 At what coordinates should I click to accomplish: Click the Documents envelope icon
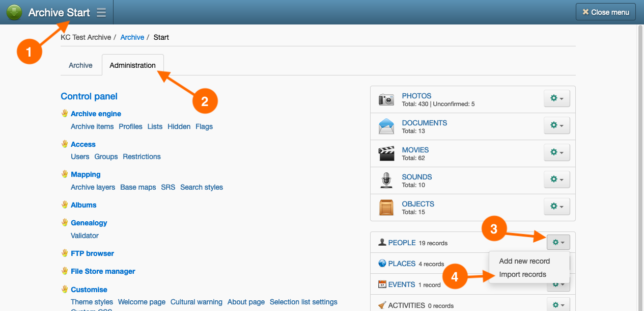(x=386, y=126)
